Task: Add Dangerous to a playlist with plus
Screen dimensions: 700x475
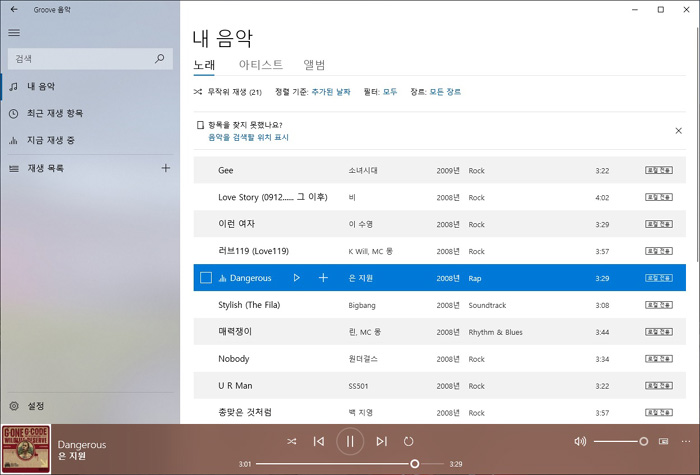Action: [x=323, y=278]
